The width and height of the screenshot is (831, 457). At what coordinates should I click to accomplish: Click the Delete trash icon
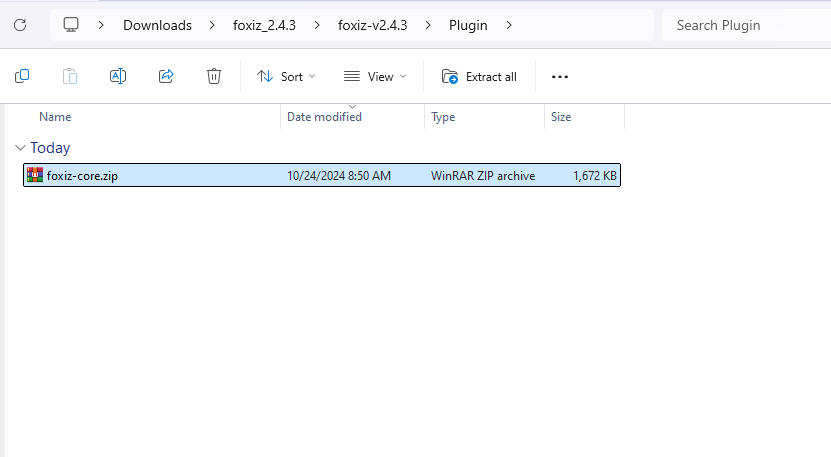[x=213, y=76]
